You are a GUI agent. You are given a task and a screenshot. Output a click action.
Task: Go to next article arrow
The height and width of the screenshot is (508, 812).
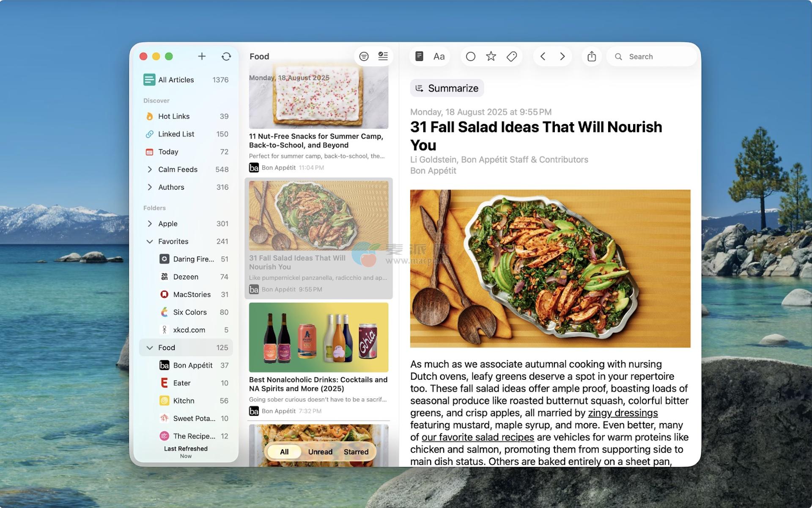562,56
